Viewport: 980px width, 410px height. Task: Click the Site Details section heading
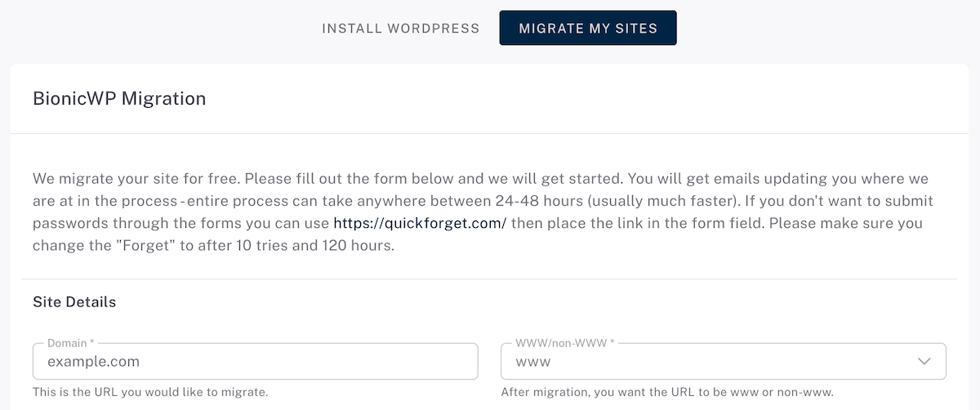74,302
